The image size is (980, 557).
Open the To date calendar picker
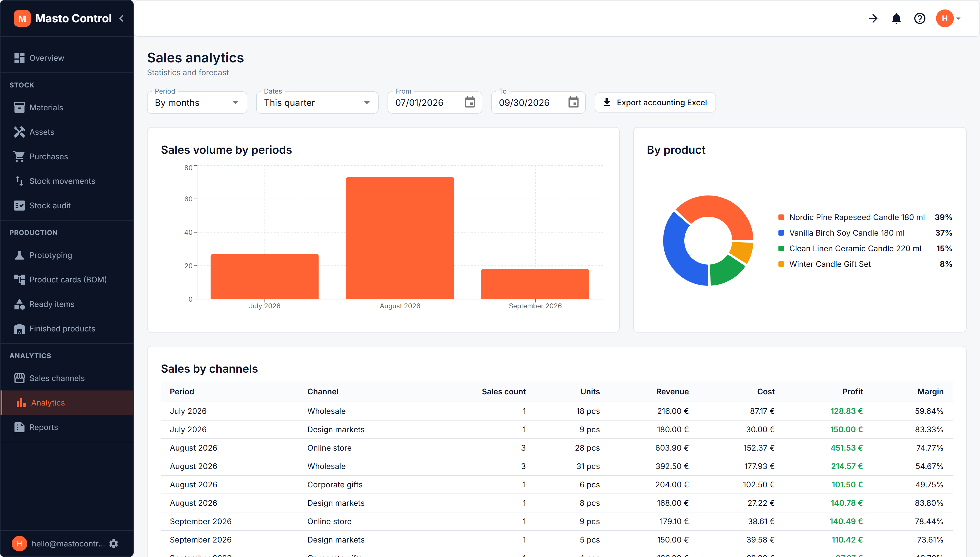(573, 102)
